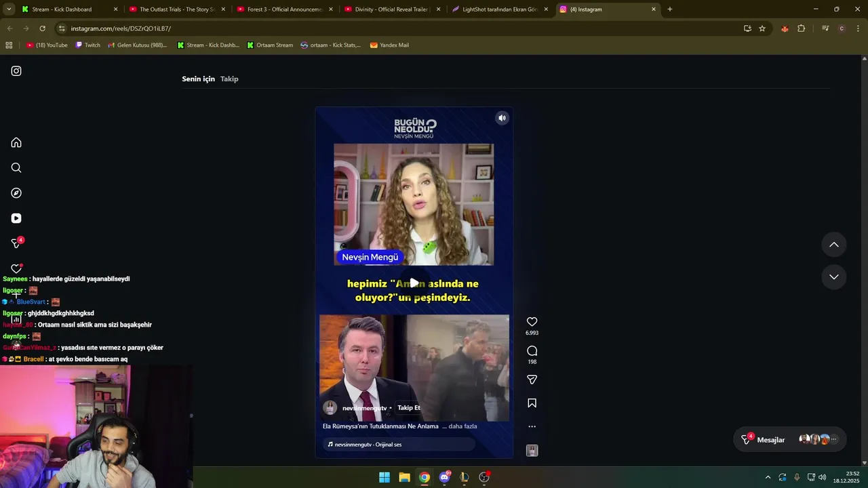Screen dimensions: 868x488
Task: Open Discord from the taskbar
Action: click(x=444, y=477)
